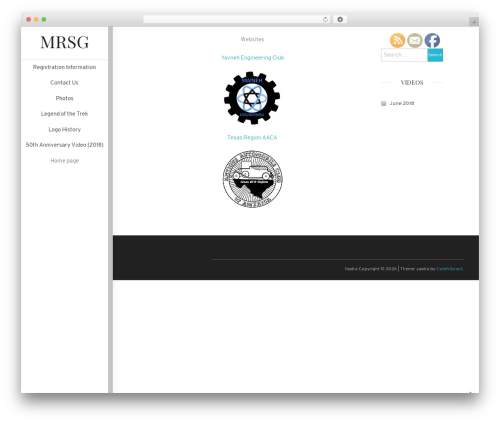Go to MRSG site title
Screen dimensions: 500x423
pos(65,42)
